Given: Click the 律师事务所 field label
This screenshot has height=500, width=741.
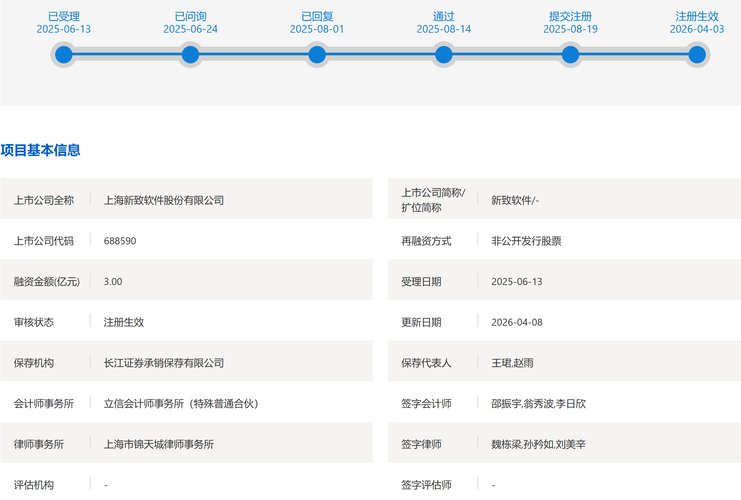Looking at the screenshot, I should (39, 444).
